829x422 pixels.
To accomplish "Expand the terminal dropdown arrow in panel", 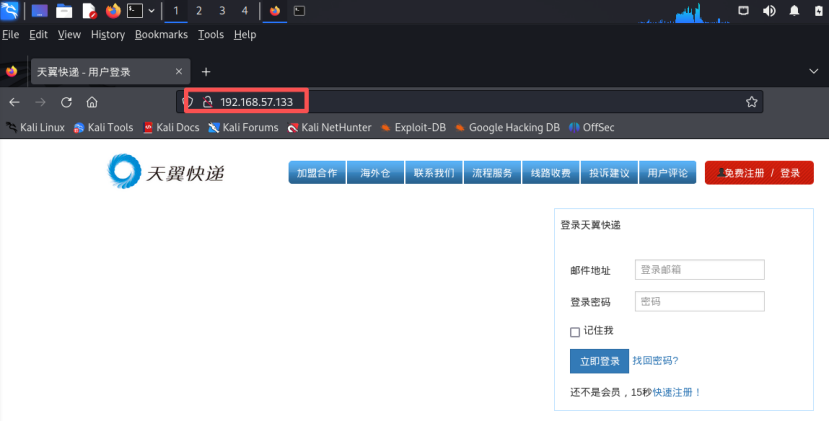I will (x=151, y=11).
